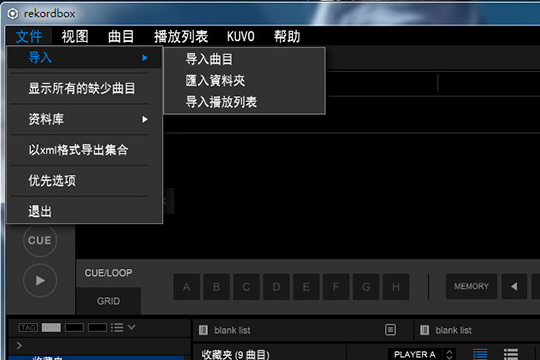Trigger hot cue B
The image size is (540, 360).
217,287
